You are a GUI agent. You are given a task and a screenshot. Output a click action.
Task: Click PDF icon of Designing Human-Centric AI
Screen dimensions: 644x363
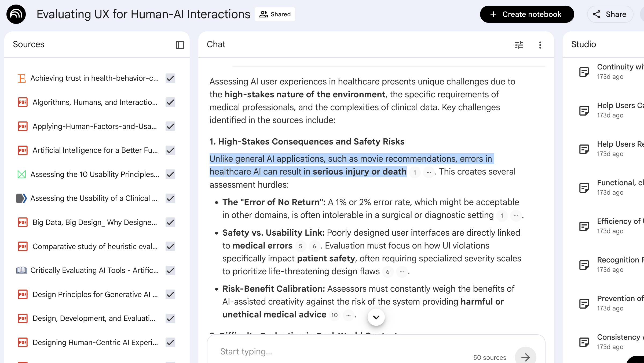(23, 342)
